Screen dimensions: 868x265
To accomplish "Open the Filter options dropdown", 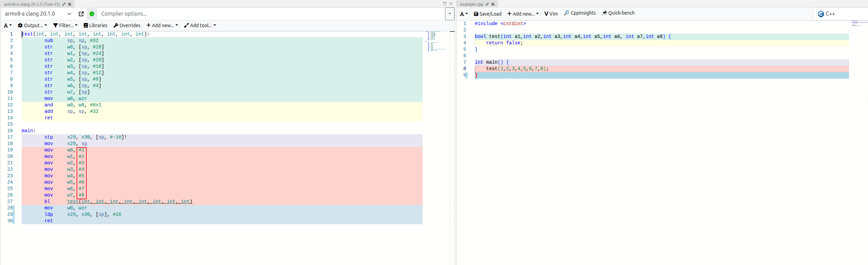I will pyautogui.click(x=65, y=25).
